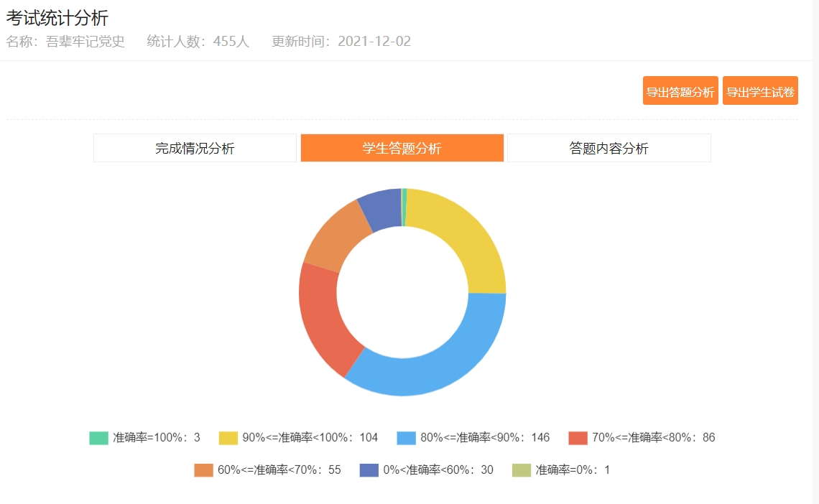Toggle the red 70%<=准确率<80% legend swatch

pyautogui.click(x=578, y=438)
